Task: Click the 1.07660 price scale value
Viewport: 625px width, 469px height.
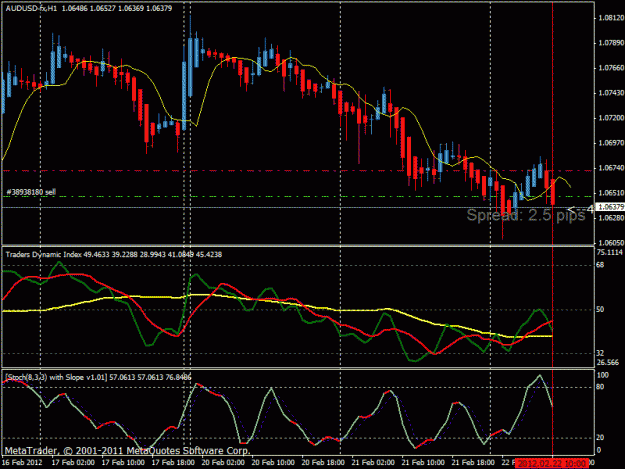Action: (611, 68)
